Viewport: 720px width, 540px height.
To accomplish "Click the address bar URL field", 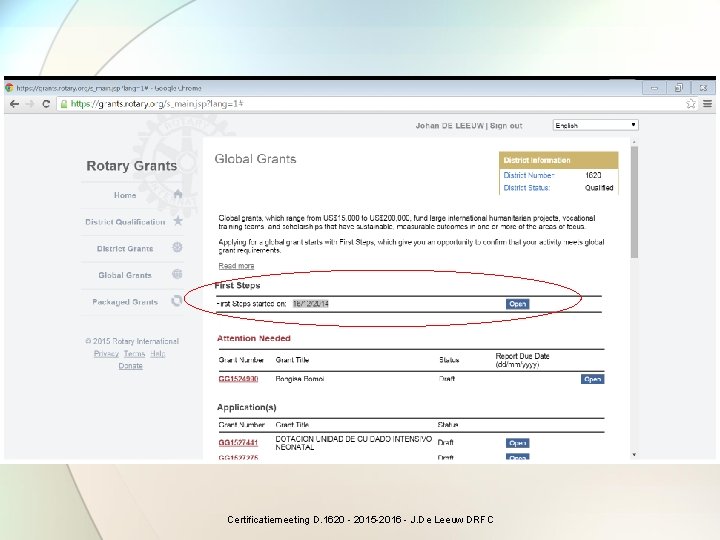I will coord(372,104).
